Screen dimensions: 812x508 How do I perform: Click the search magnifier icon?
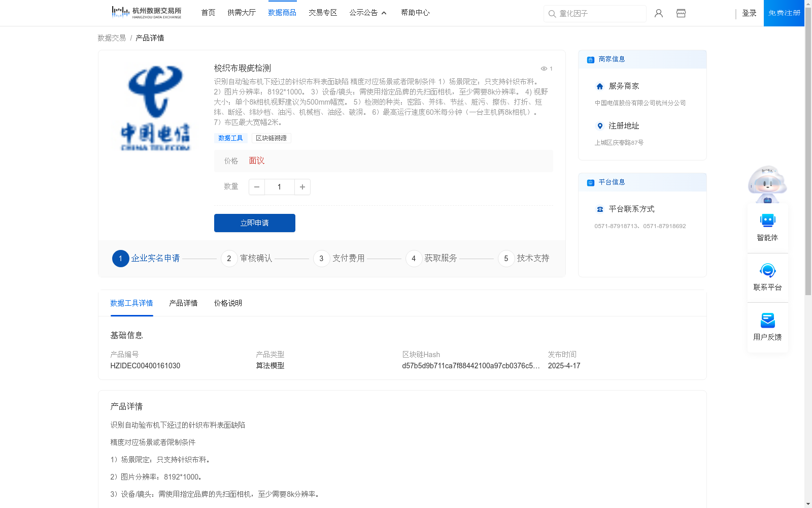click(552, 14)
